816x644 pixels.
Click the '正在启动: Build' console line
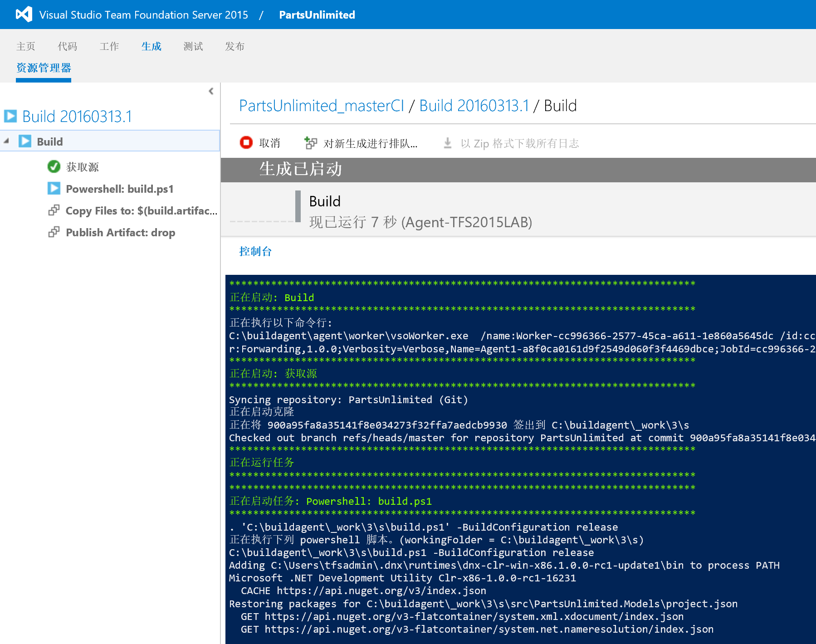tap(271, 297)
